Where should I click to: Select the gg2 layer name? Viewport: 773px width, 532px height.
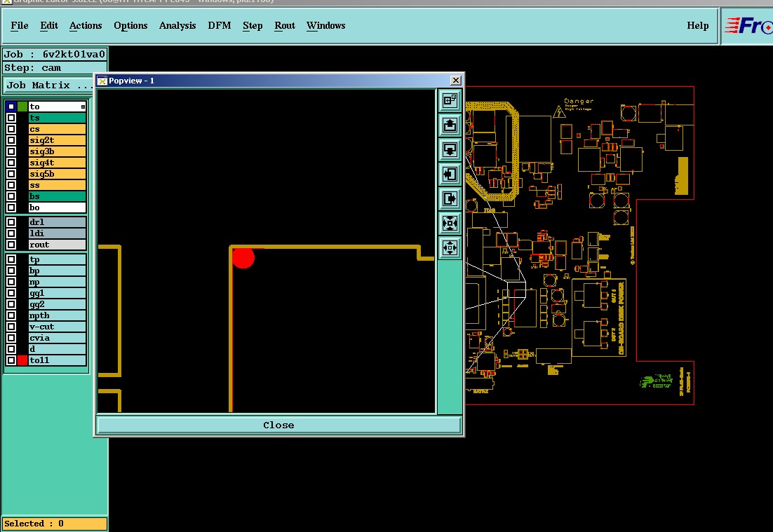point(58,304)
